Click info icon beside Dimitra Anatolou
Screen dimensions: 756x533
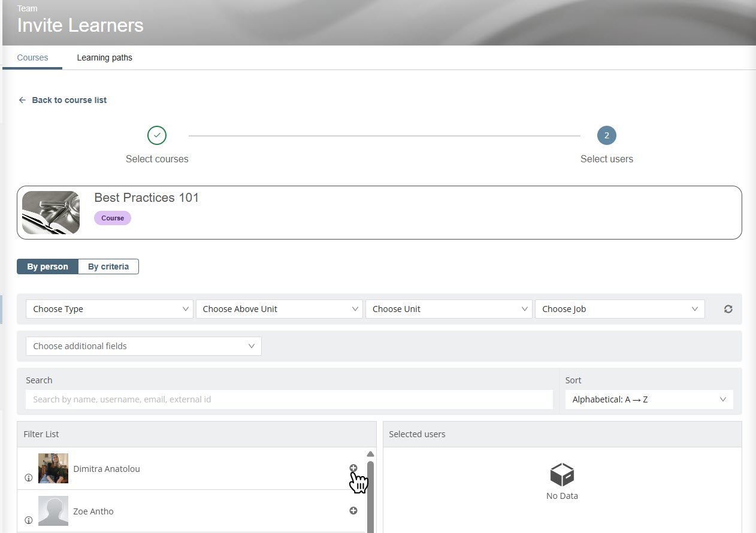point(28,478)
